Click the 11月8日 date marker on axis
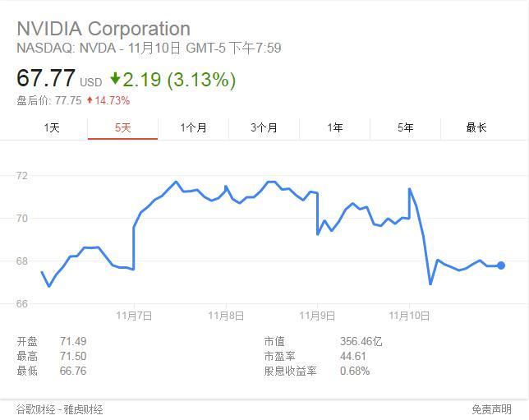 pos(226,316)
